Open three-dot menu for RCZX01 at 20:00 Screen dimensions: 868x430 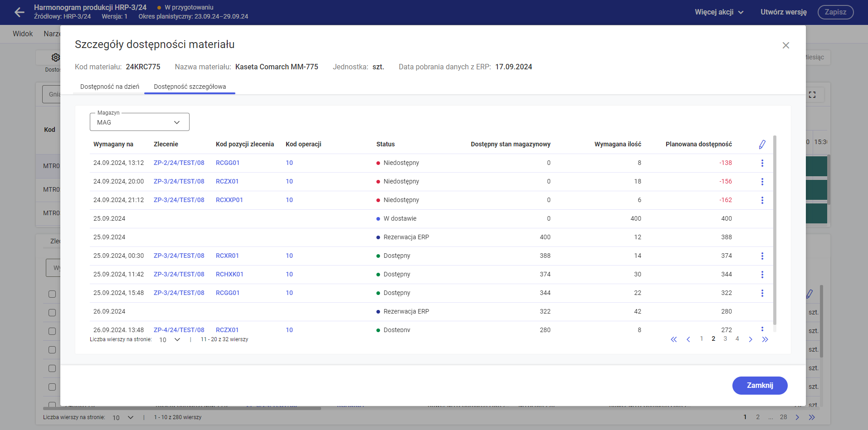(x=762, y=182)
